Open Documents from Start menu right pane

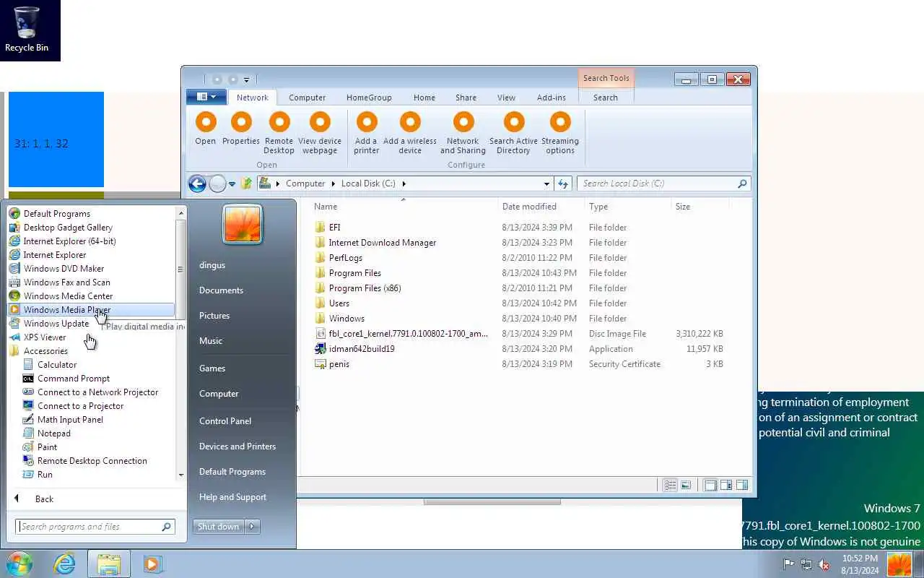221,290
